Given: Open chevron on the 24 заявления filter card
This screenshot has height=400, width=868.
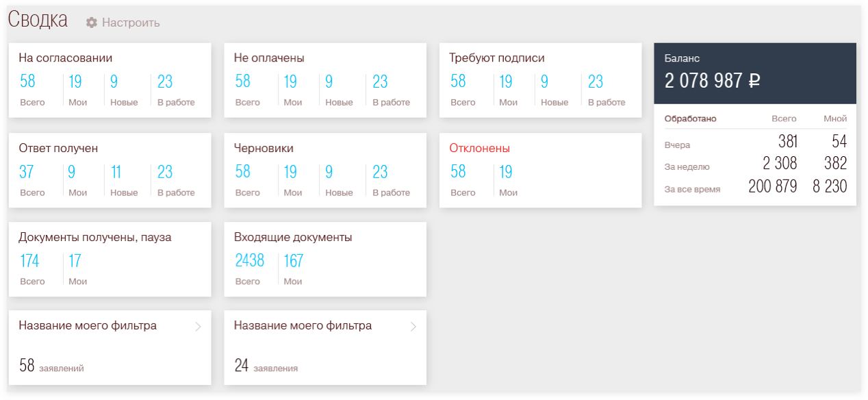Looking at the screenshot, I should click(413, 327).
